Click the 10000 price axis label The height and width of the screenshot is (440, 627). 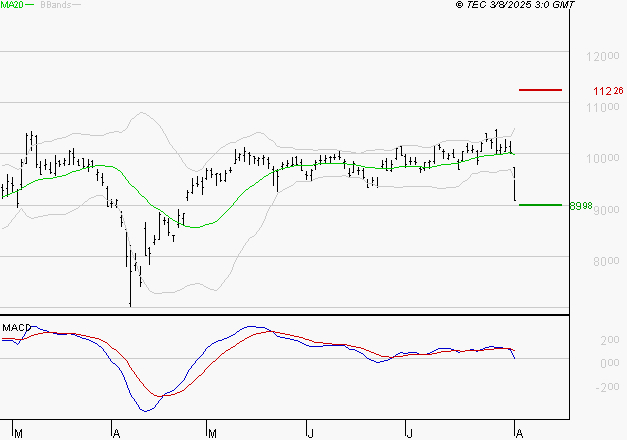(603, 158)
